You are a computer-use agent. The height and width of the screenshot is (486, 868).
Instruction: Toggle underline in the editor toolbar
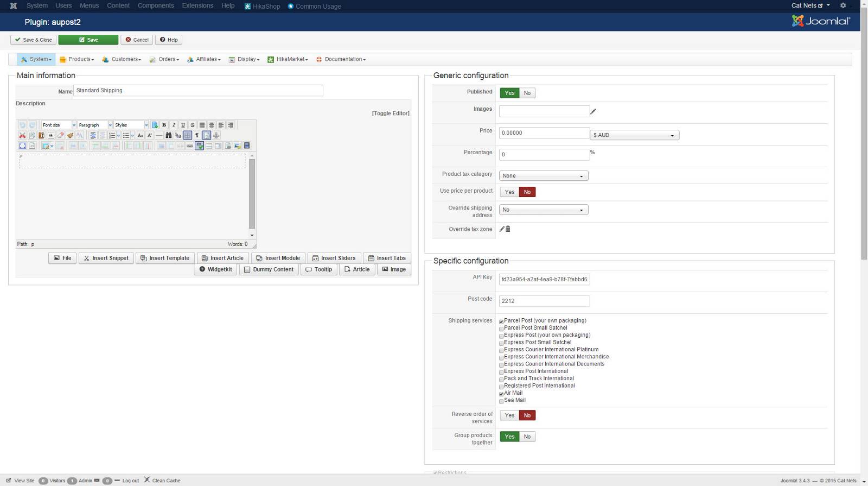pyautogui.click(x=183, y=125)
